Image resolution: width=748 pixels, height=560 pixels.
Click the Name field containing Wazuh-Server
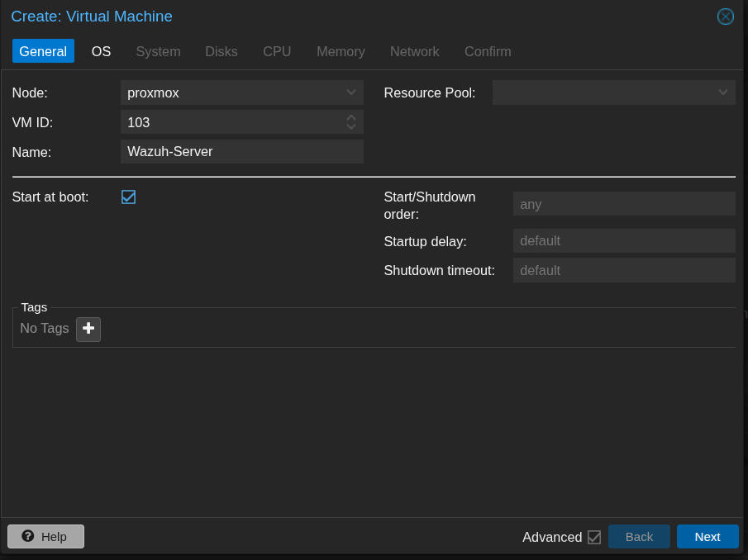241,152
